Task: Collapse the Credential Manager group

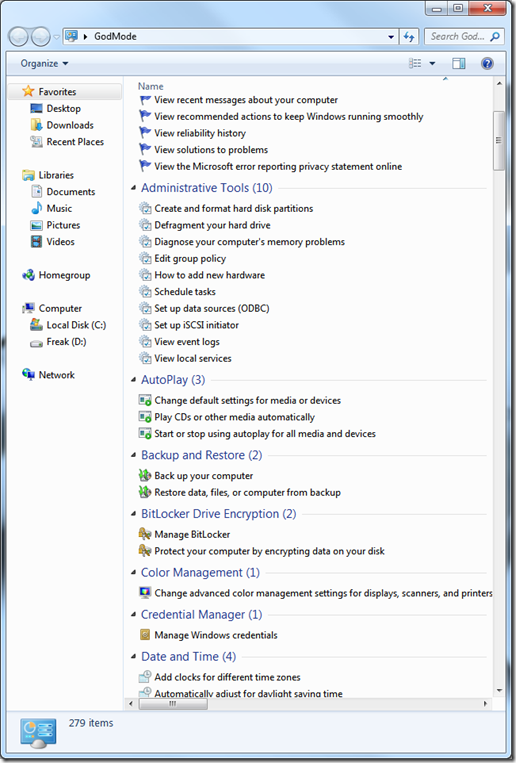Action: click(x=133, y=615)
